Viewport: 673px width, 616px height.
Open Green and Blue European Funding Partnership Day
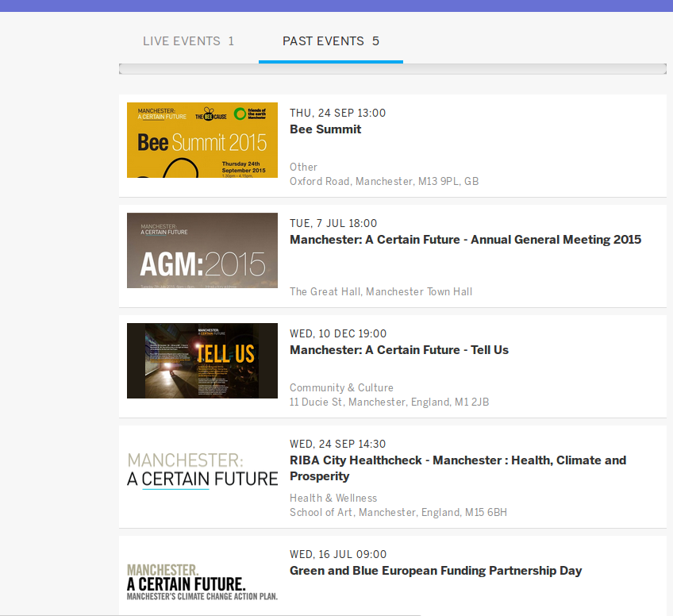point(436,571)
